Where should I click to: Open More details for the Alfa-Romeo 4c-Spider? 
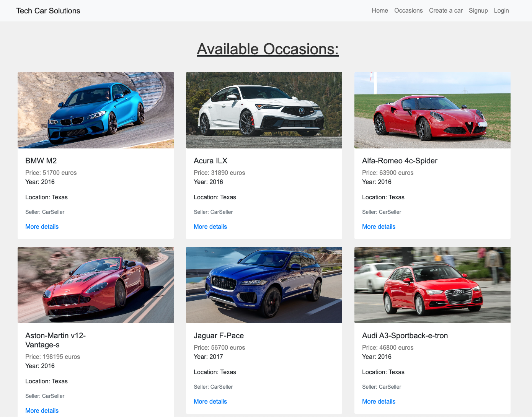click(x=379, y=226)
